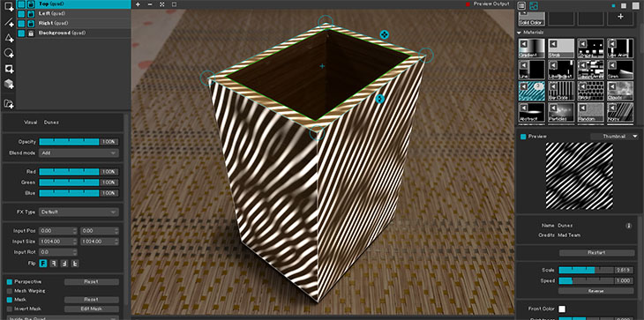Adjust the Opacity slider
The width and height of the screenshot is (644, 320).
pos(69,142)
